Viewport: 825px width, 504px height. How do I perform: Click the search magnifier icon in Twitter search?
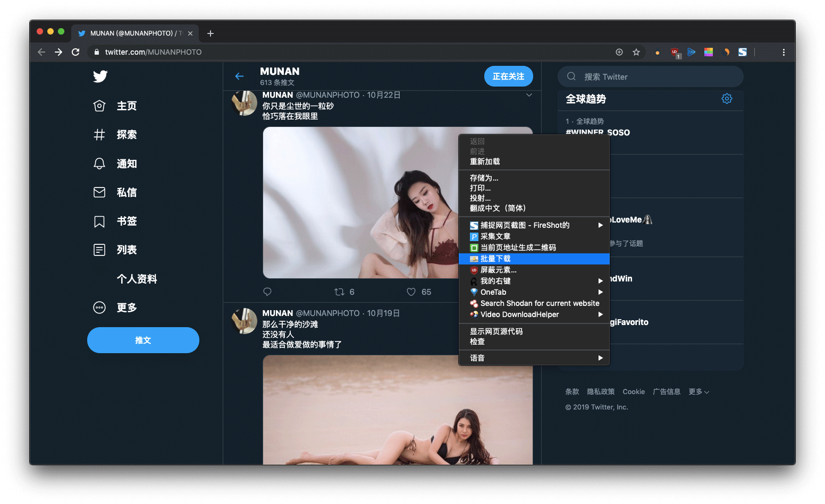[x=571, y=76]
